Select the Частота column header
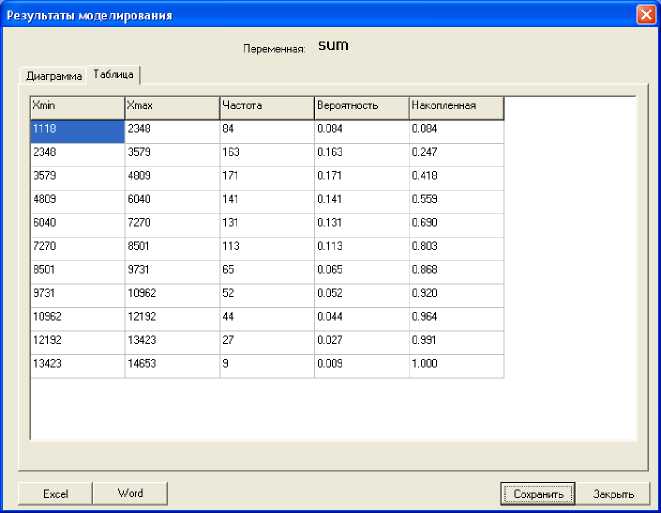Screen dimensions: 661x513 [x=266, y=106]
